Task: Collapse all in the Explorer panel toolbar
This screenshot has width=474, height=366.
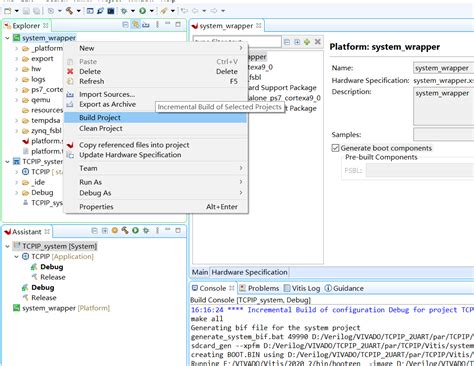Action: pyautogui.click(x=125, y=25)
